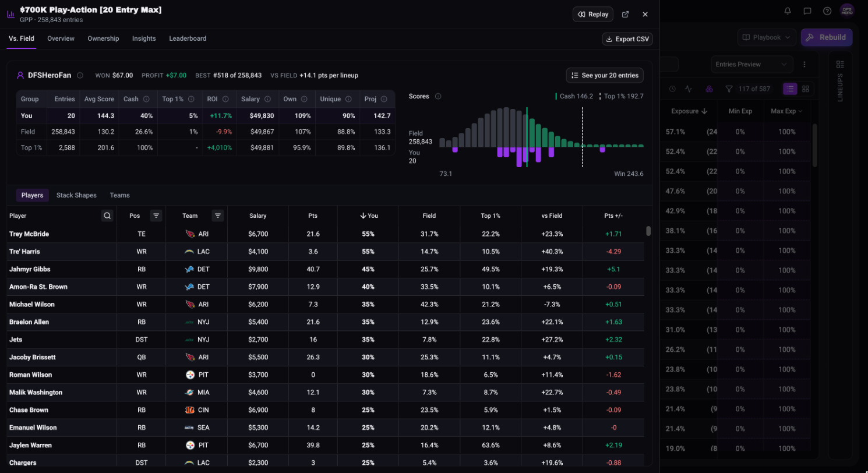Image resolution: width=868 pixels, height=473 pixels.
Task: Click the ROI column info icon
Action: 225,99
